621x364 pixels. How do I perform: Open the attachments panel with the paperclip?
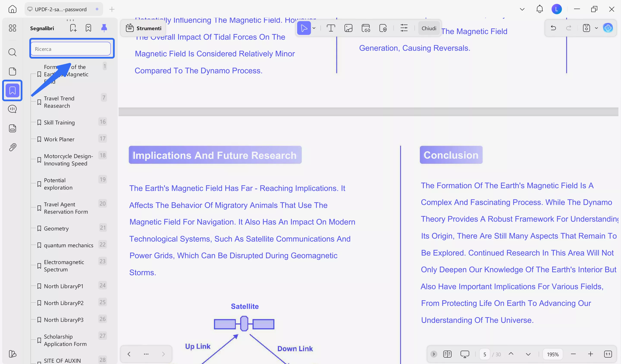tap(12, 147)
